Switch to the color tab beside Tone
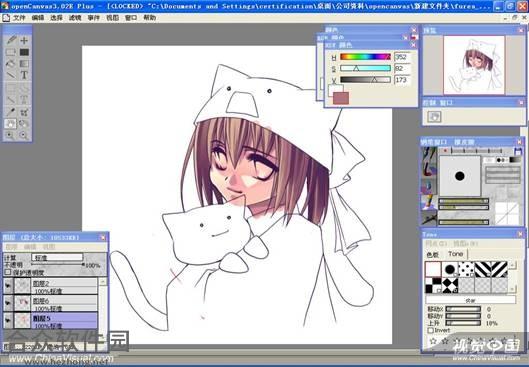Image resolution: width=529 pixels, height=367 pixels. [433, 255]
